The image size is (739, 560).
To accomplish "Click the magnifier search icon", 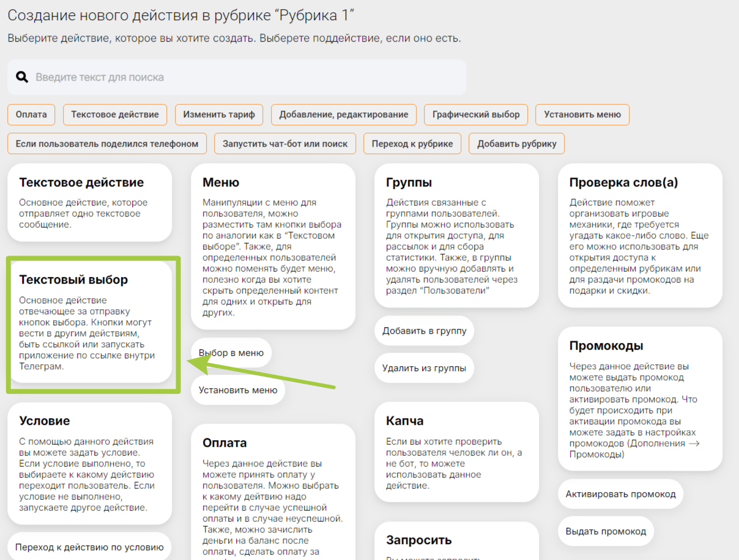I will [x=22, y=77].
